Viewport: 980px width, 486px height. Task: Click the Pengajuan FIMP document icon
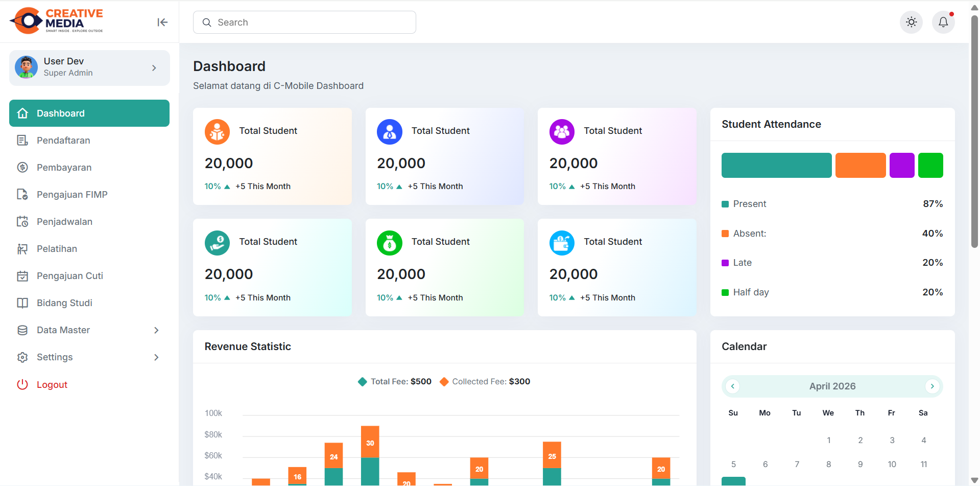(22, 194)
